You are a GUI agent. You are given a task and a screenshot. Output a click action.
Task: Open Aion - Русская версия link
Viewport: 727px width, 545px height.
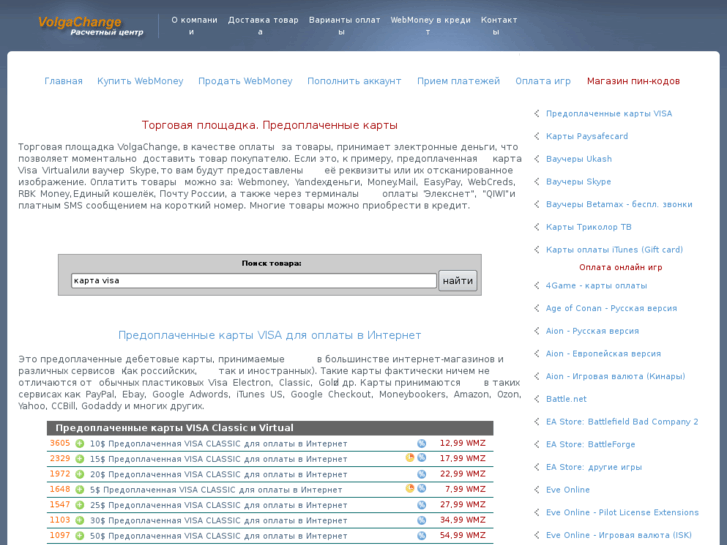coord(592,331)
